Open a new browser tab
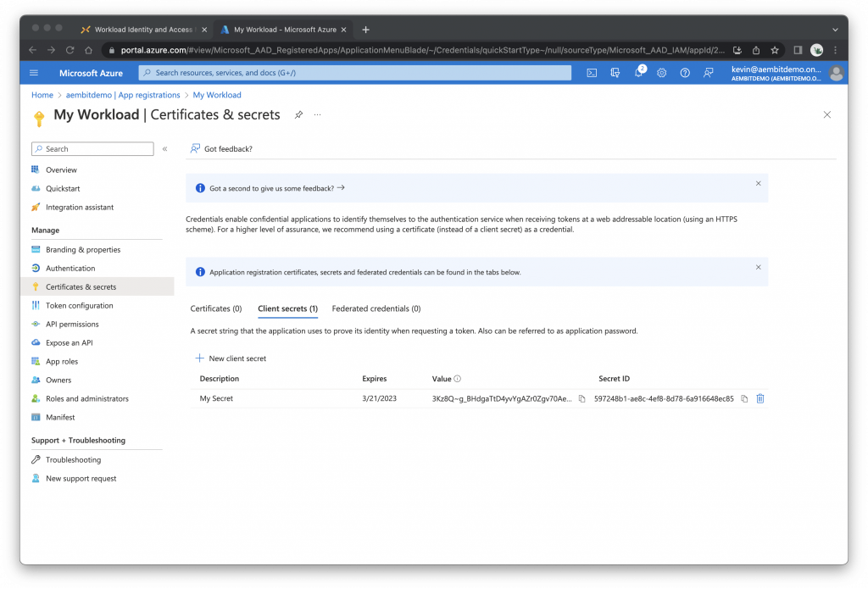Screen dimensions: 868x589 365,30
